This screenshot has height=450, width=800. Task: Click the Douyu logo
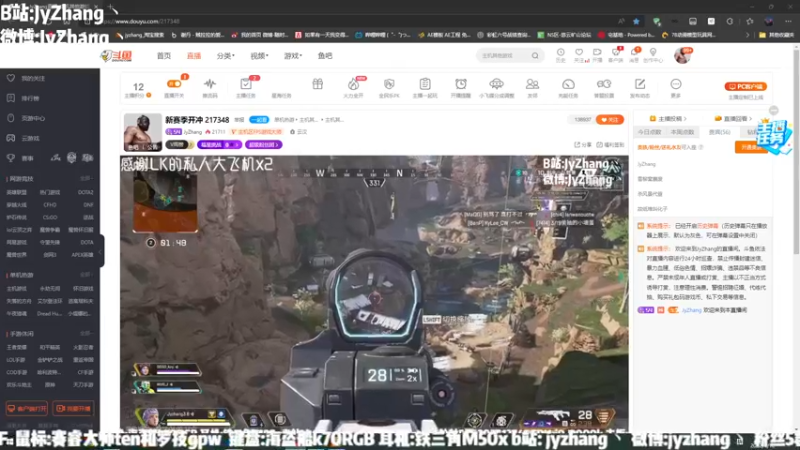click(x=117, y=56)
